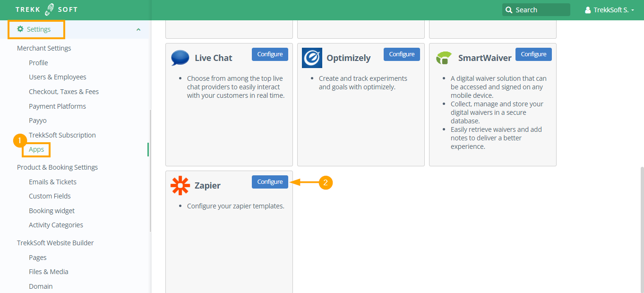
Task: Go to Payment Platforms settings
Action: (57, 106)
